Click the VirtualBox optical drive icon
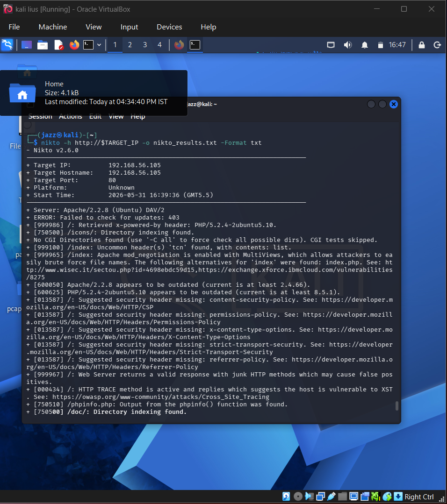Screen dimensions: 447x504 298,497
